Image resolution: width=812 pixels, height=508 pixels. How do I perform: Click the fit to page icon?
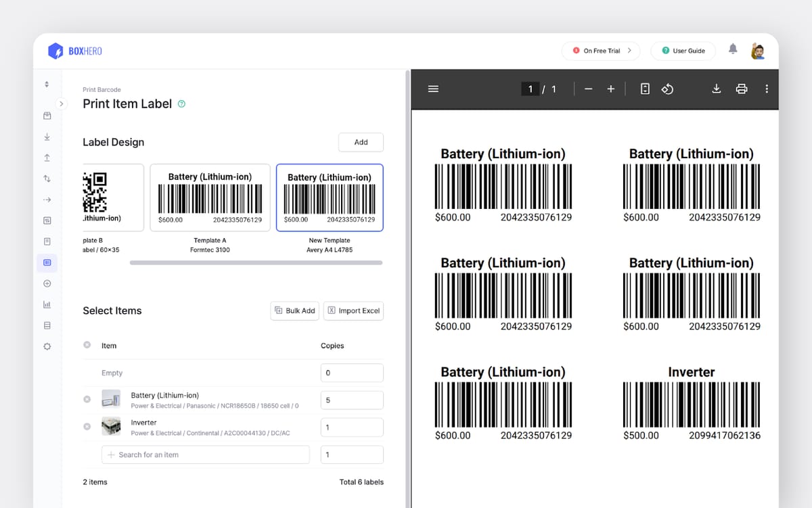click(645, 89)
